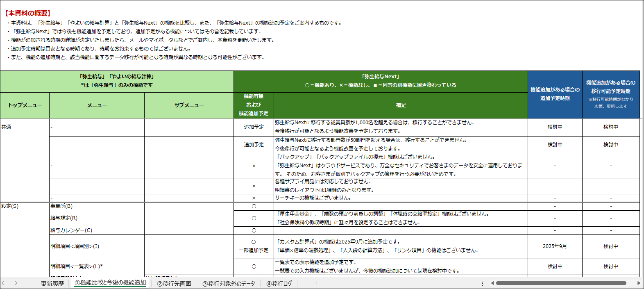Viewport: 644px width, 289px height.
Task: Select the トップメニュー column header
Action: pyautogui.click(x=25, y=105)
